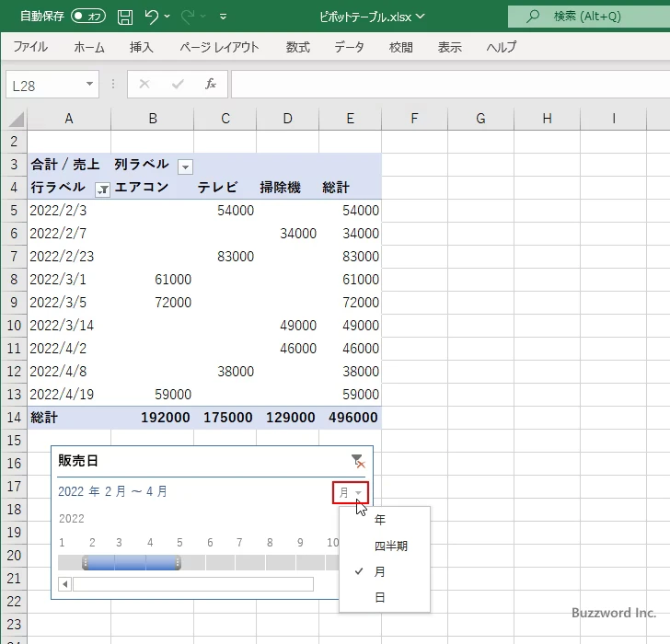Switch to the ホーム tab

coord(89,47)
